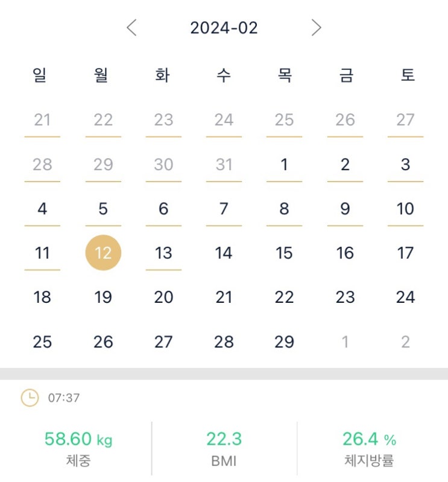Tap date 20 in the calendar
The width and height of the screenshot is (448, 482).
click(163, 297)
